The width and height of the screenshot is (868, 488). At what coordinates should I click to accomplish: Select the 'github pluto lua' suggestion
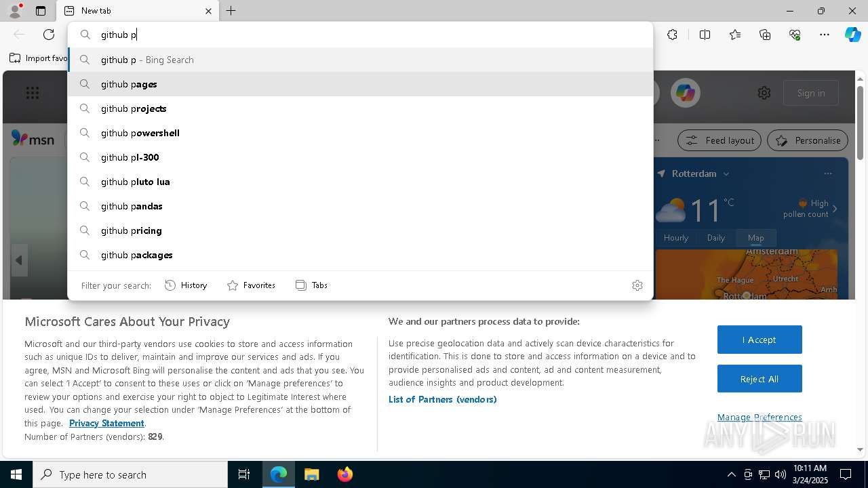pos(360,182)
